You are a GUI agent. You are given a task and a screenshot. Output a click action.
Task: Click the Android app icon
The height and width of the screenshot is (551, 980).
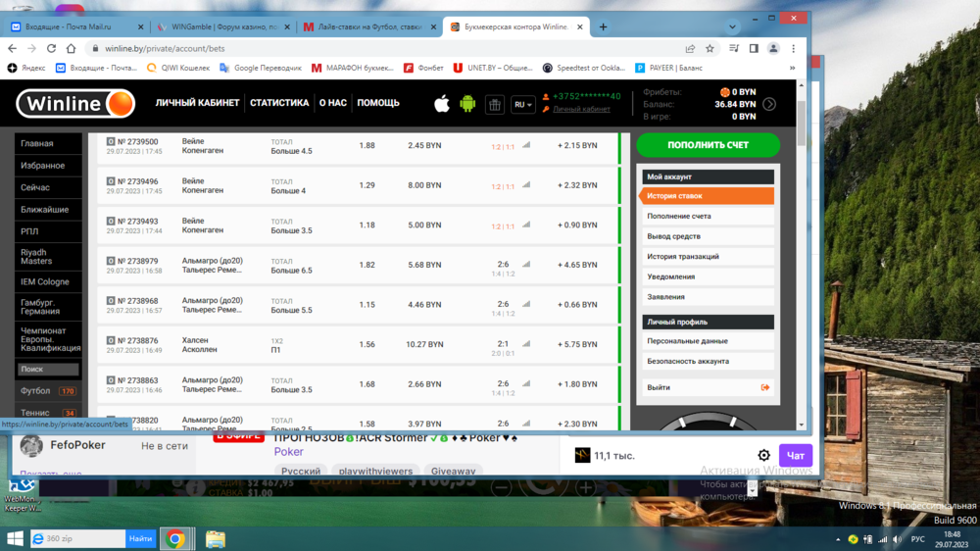tap(467, 103)
